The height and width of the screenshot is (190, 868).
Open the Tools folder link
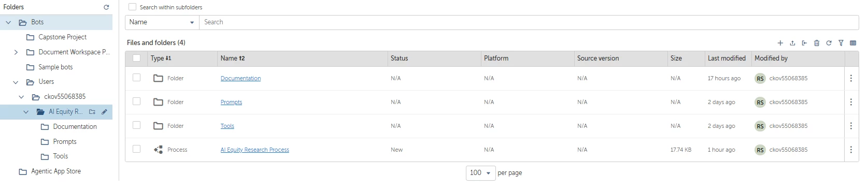coord(227,126)
